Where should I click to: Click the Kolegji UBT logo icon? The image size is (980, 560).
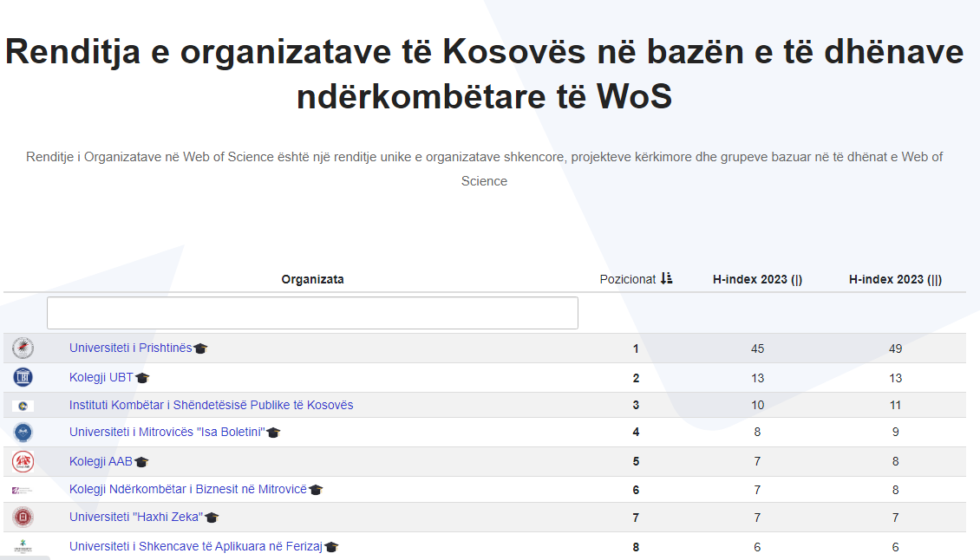(23, 377)
